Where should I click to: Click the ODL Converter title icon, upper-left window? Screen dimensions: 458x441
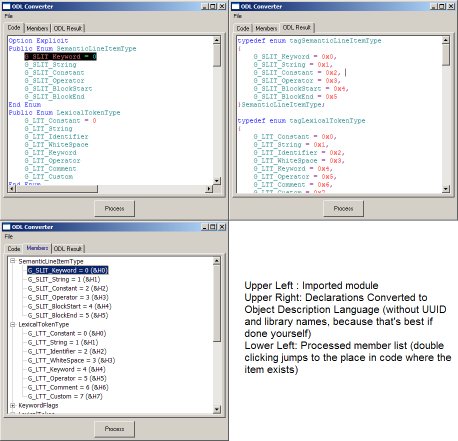click(6, 6)
